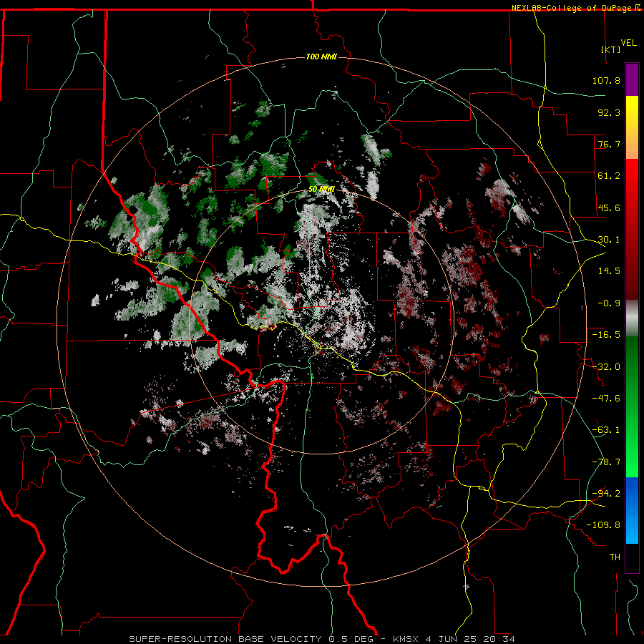This screenshot has height=644, width=644.
Task: Click the -47.6 velocity scale value
Action: [606, 399]
